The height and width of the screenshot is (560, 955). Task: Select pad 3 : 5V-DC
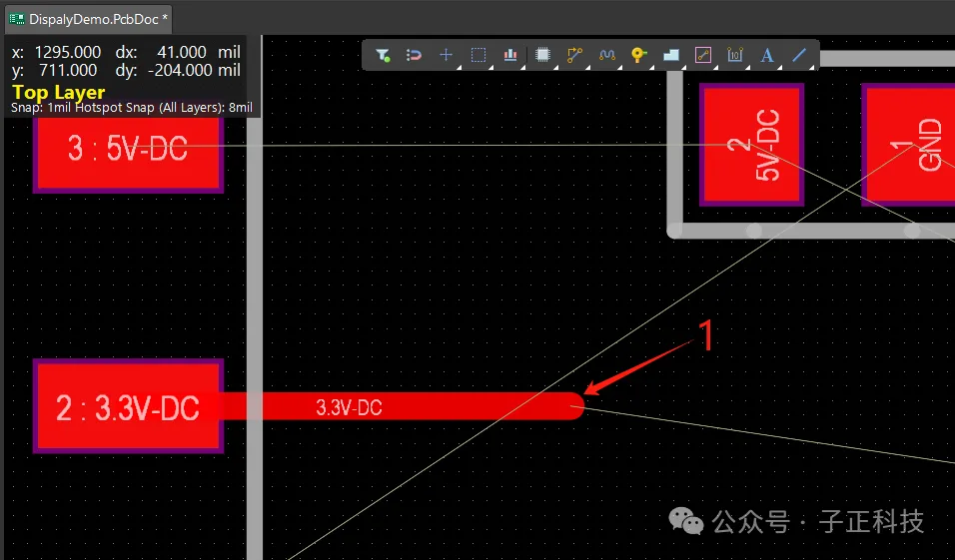tap(128, 155)
